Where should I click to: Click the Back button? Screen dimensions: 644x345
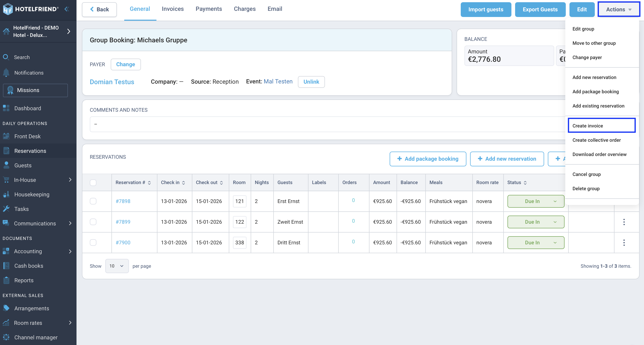(99, 10)
